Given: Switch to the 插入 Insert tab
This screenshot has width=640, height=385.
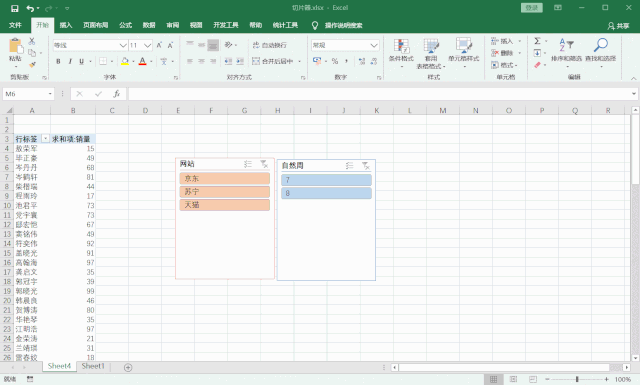Looking at the screenshot, I should [x=66, y=25].
